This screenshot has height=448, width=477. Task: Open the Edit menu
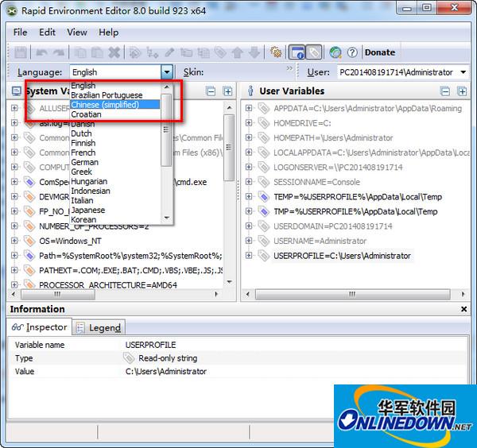tap(47, 33)
